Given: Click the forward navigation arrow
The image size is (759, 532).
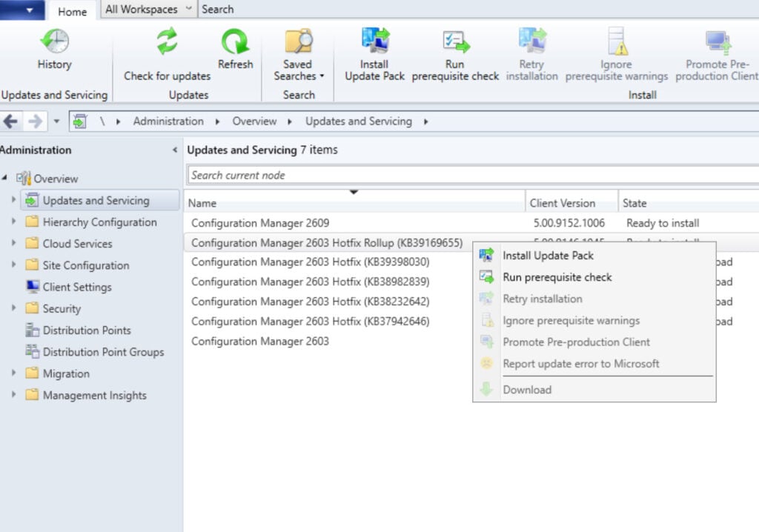Looking at the screenshot, I should click(35, 121).
